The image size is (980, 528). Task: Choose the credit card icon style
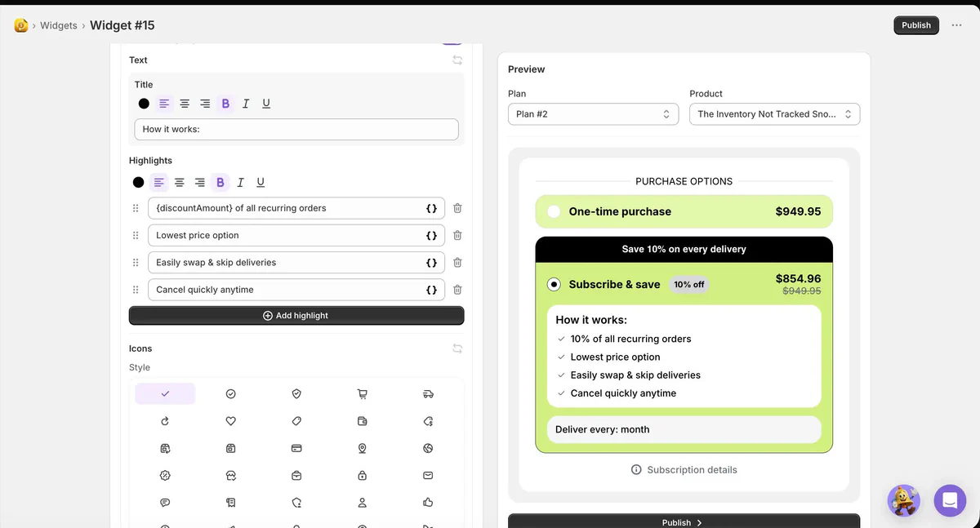296,448
